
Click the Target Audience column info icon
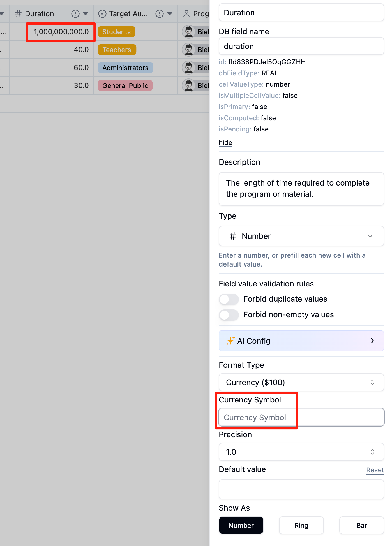[x=159, y=14]
